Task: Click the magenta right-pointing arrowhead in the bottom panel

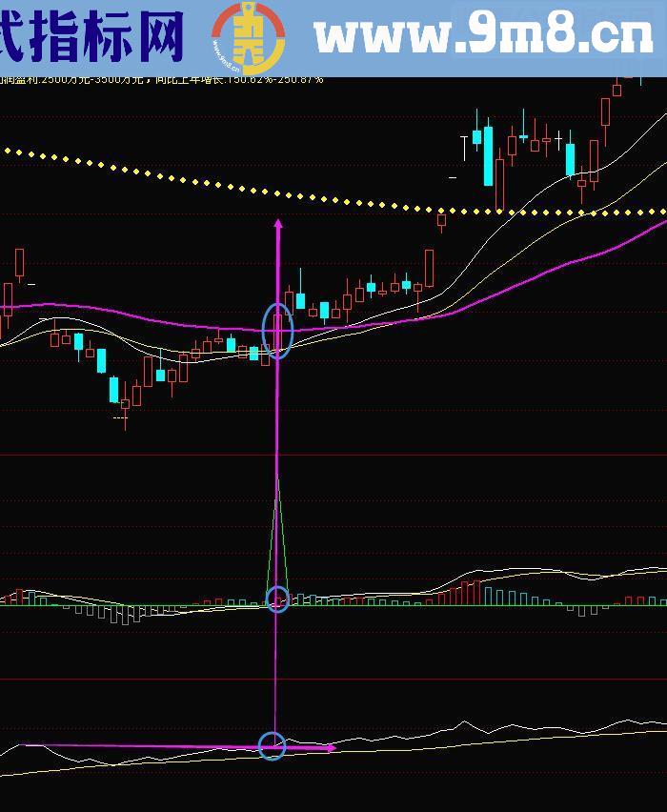Action: click(331, 748)
